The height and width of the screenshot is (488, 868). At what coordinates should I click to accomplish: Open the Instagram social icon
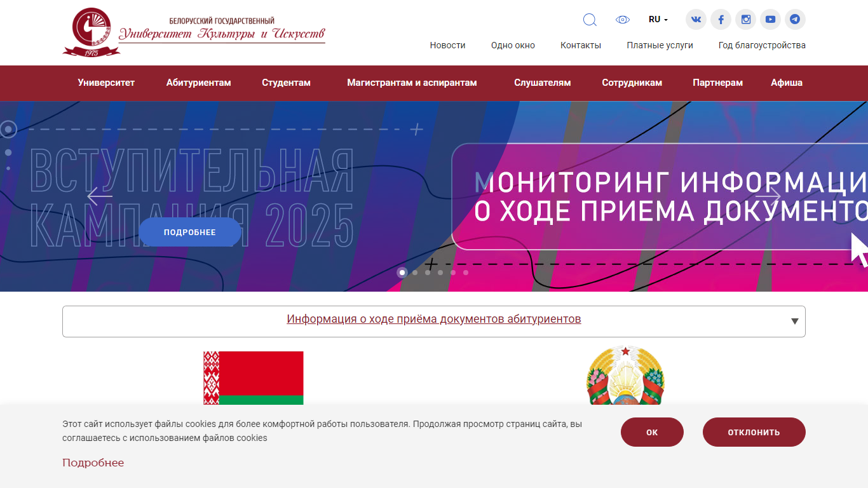pos(746,20)
